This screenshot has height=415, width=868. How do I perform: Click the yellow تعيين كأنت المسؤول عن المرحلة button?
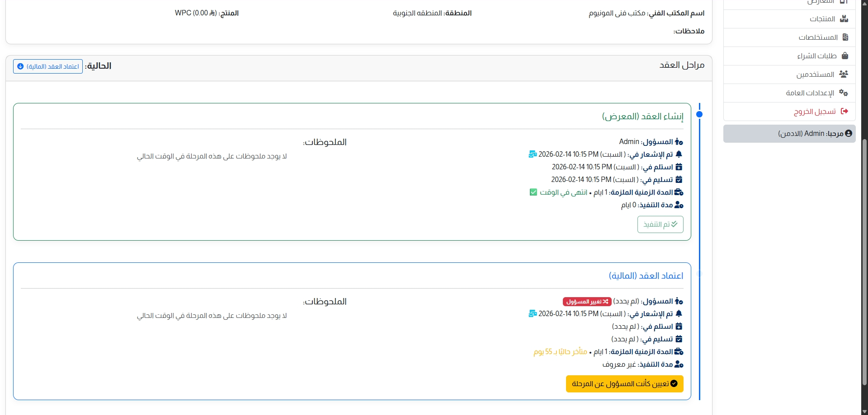tap(624, 384)
